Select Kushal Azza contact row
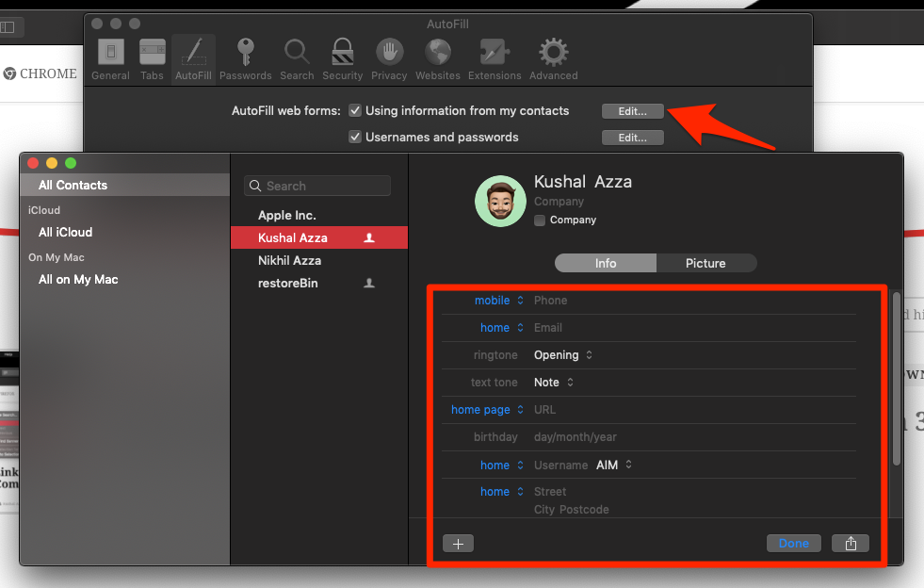 319,237
